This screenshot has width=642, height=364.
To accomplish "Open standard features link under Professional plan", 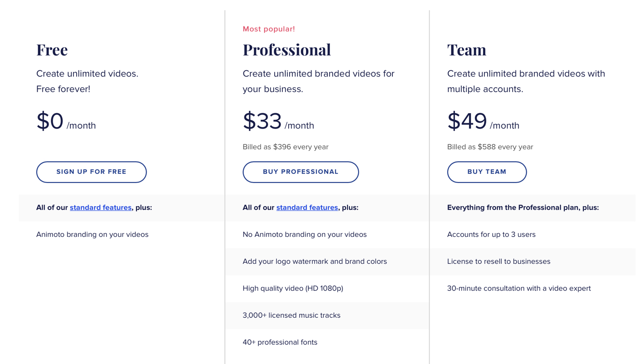I will tap(307, 208).
